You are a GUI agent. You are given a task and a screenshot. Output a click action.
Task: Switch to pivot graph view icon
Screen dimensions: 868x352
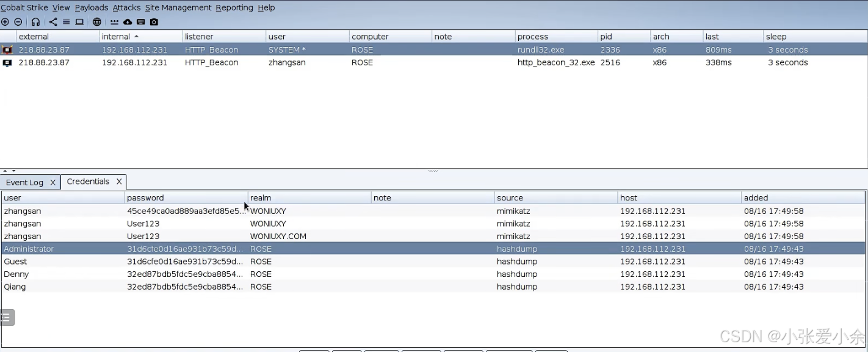(x=53, y=22)
